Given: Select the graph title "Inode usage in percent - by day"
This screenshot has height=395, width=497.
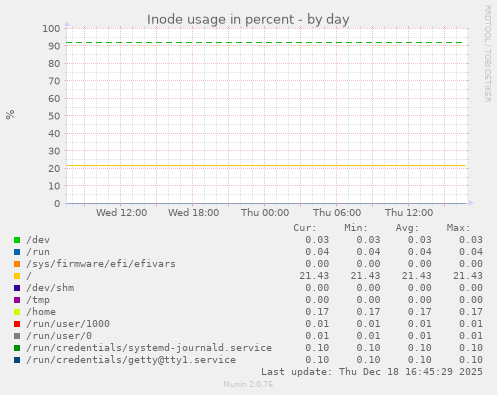Looking at the screenshot, I should pos(248,20).
